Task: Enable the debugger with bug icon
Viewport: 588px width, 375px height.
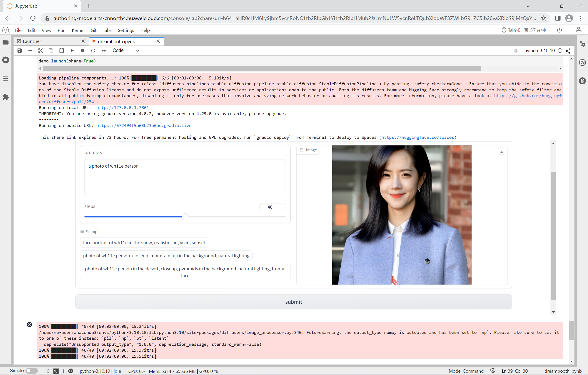Action: tap(516, 51)
